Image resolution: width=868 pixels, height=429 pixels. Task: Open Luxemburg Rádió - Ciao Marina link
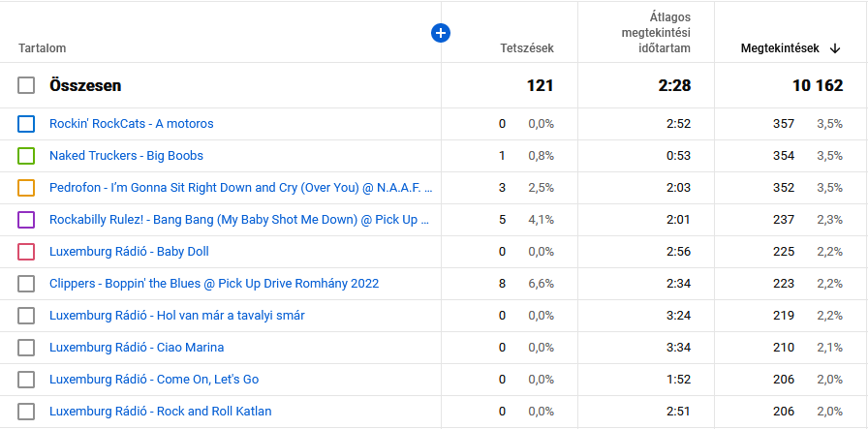[137, 348]
